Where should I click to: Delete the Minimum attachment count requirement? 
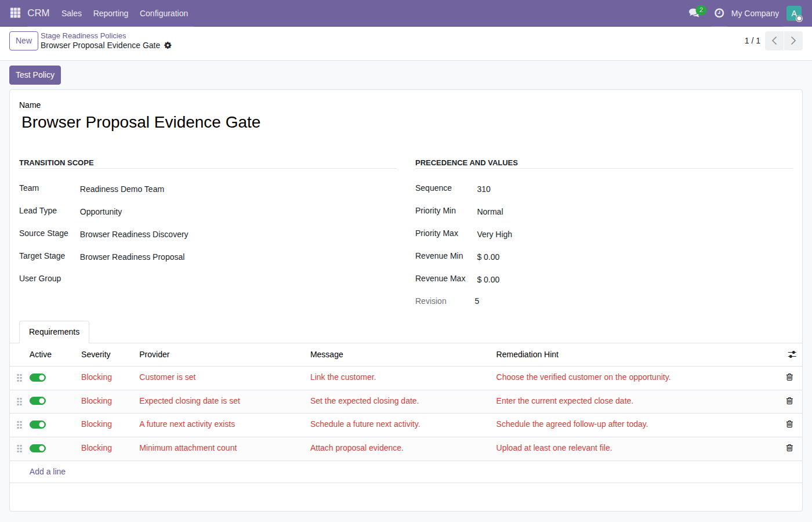[x=789, y=448]
